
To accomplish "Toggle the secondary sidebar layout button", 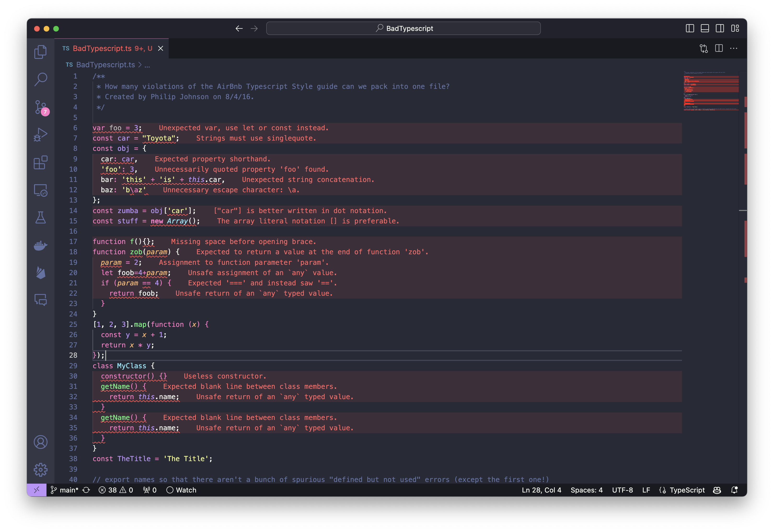I will 720,28.
